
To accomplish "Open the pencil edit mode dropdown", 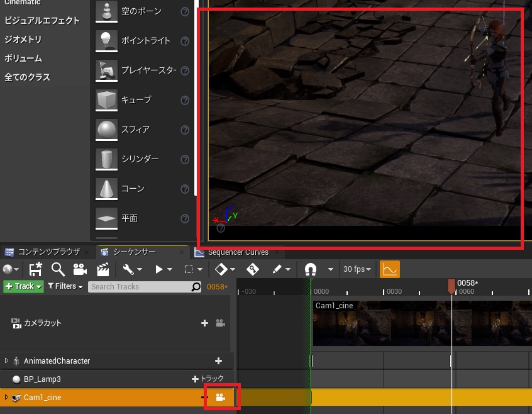I will tap(281, 269).
